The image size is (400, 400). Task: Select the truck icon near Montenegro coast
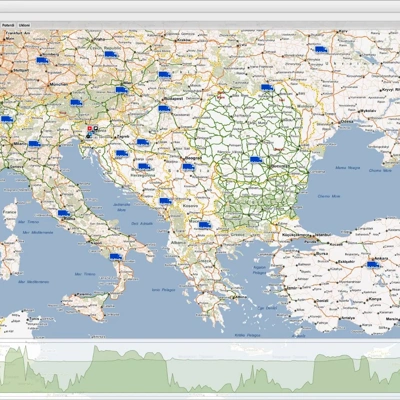165,201
